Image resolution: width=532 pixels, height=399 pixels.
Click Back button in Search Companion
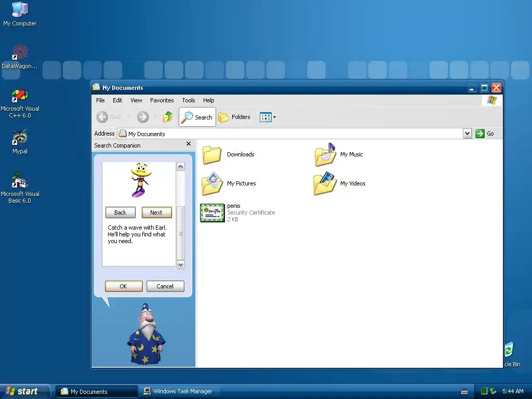[121, 212]
